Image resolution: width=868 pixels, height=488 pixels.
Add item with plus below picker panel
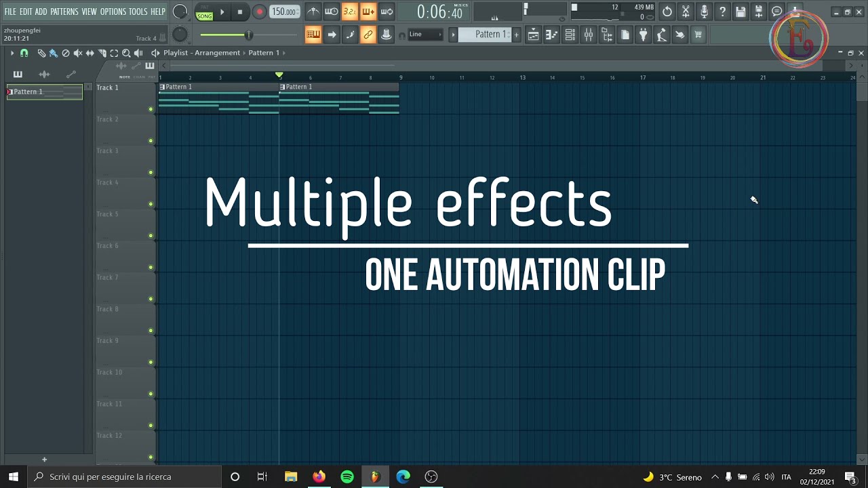point(45,460)
